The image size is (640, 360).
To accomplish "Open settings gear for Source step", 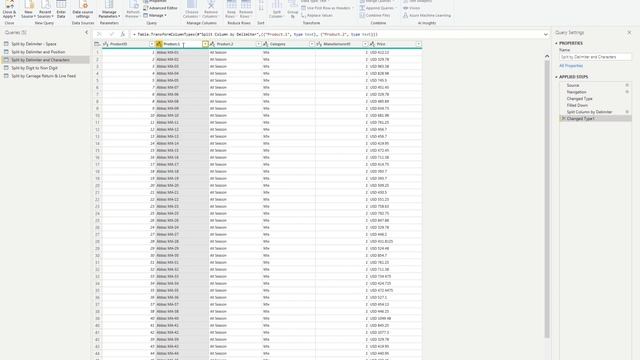I will click(x=627, y=85).
